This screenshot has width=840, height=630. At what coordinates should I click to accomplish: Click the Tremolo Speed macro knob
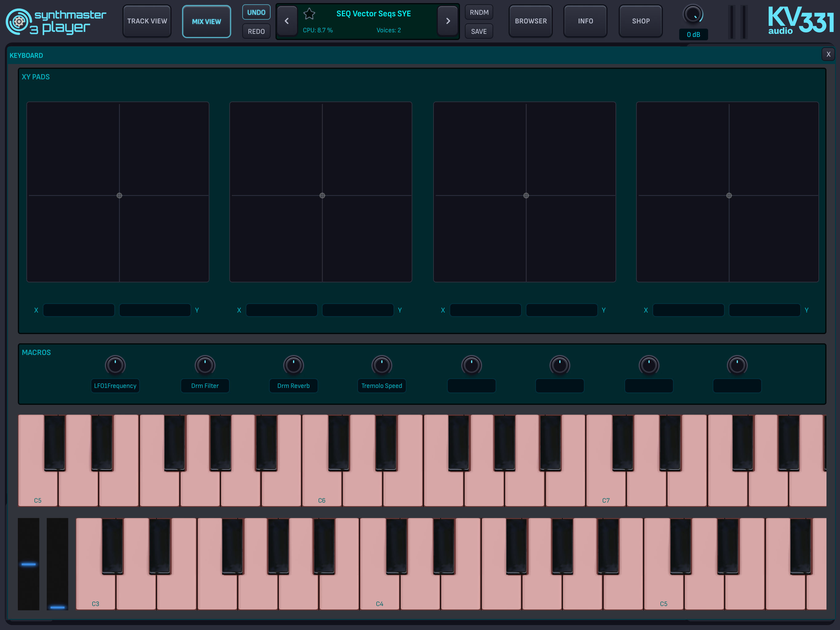382,365
